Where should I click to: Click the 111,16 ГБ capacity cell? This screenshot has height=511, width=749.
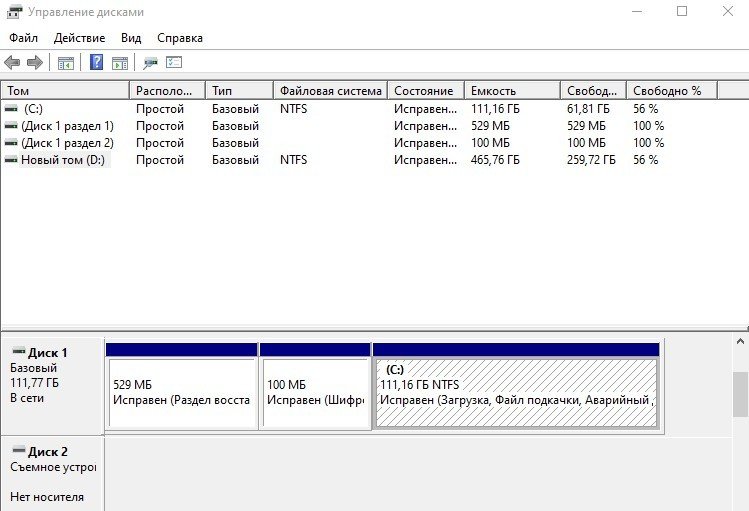click(495, 109)
